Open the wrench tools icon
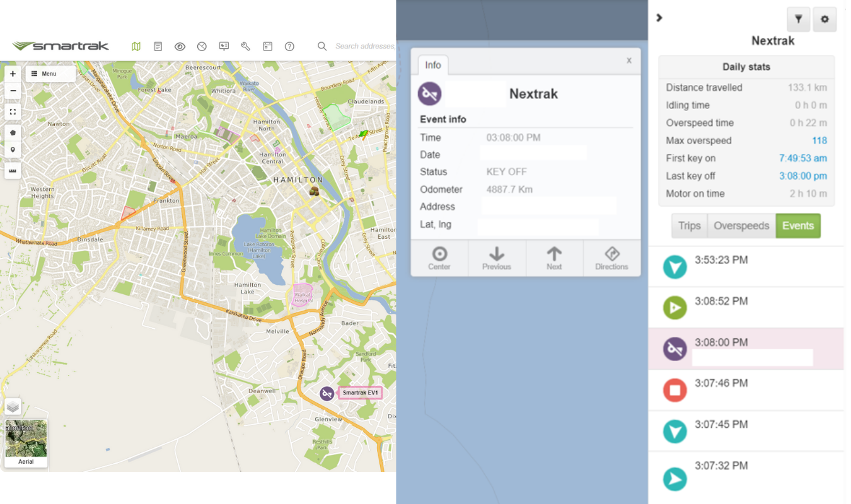Image resolution: width=851 pixels, height=504 pixels. pos(245,47)
